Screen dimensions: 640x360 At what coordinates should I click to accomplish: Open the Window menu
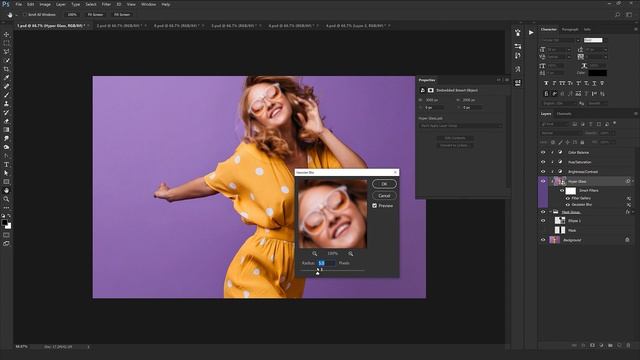(x=148, y=4)
